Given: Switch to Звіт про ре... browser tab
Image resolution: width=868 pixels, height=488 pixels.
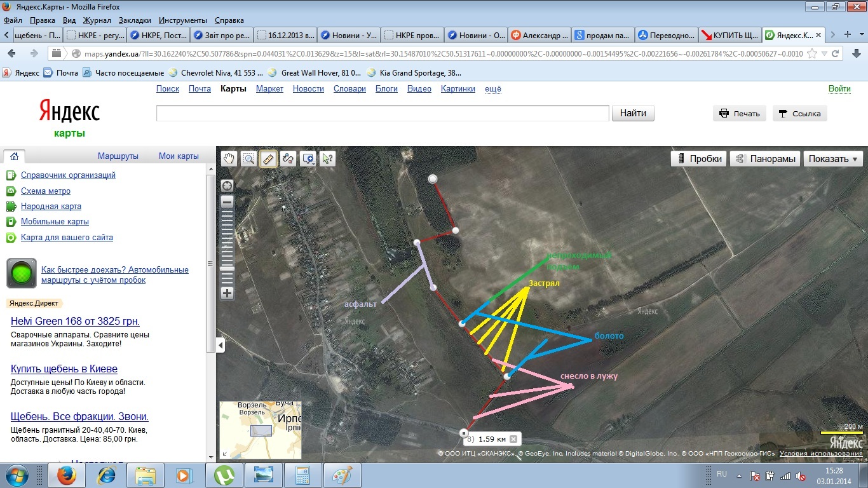Looking at the screenshot, I should point(222,35).
